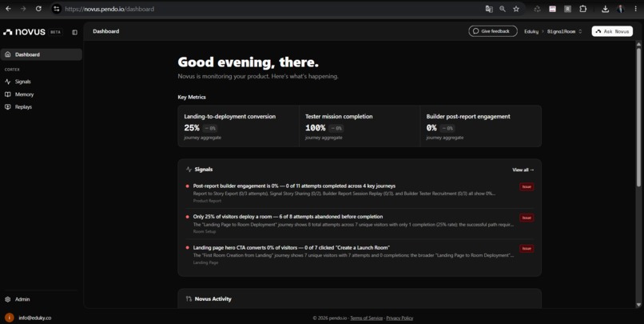The height and width of the screenshot is (324, 644).
Task: Reload the page with the refresh icon
Action: pos(38,9)
